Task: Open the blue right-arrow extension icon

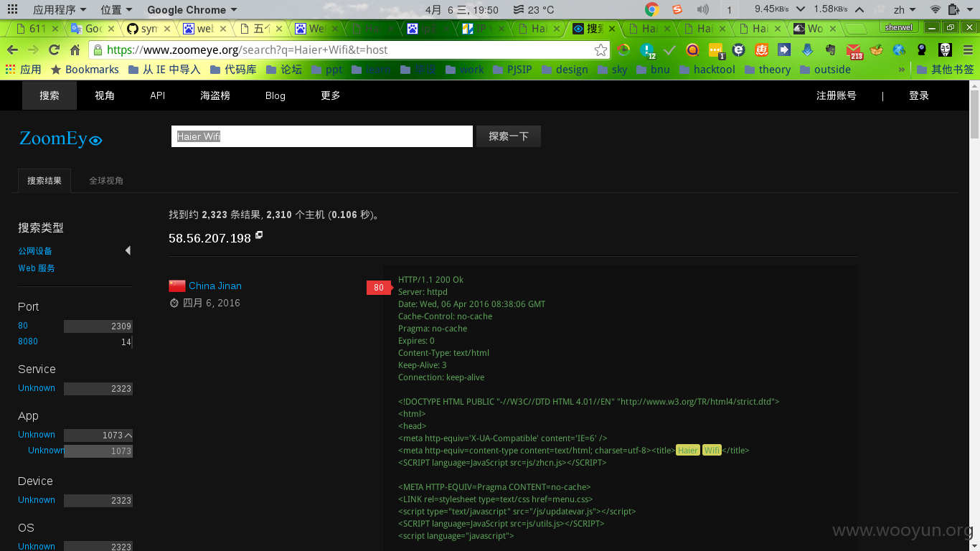Action: click(x=784, y=50)
